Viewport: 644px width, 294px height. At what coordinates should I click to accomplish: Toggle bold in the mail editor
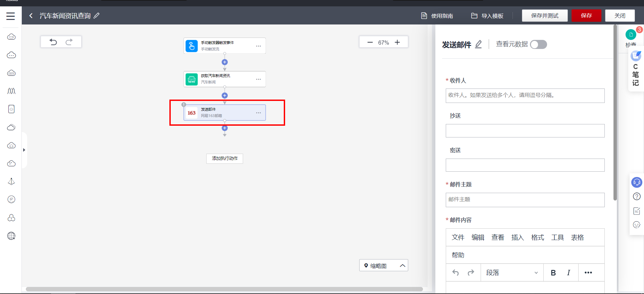pos(553,273)
